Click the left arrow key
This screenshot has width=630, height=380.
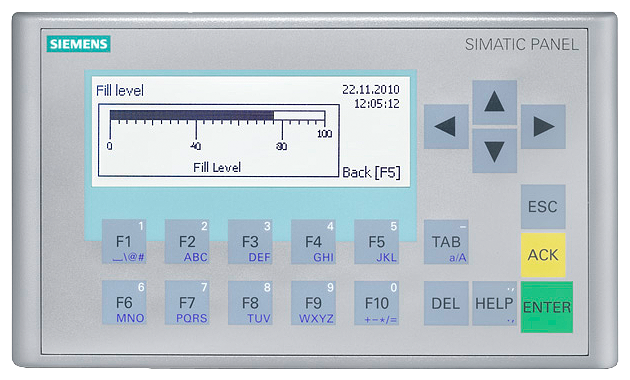click(446, 127)
